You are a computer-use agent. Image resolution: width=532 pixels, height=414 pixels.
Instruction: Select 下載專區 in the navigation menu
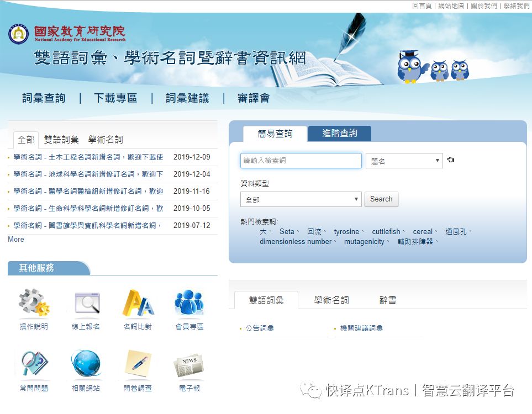point(115,98)
